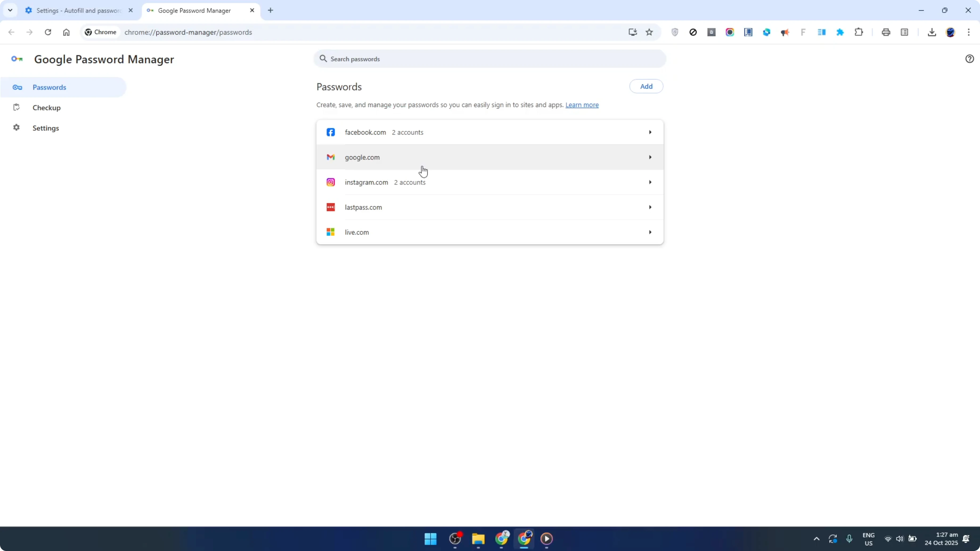Bookmark this page with the star icon
980x551 pixels.
tap(650, 32)
